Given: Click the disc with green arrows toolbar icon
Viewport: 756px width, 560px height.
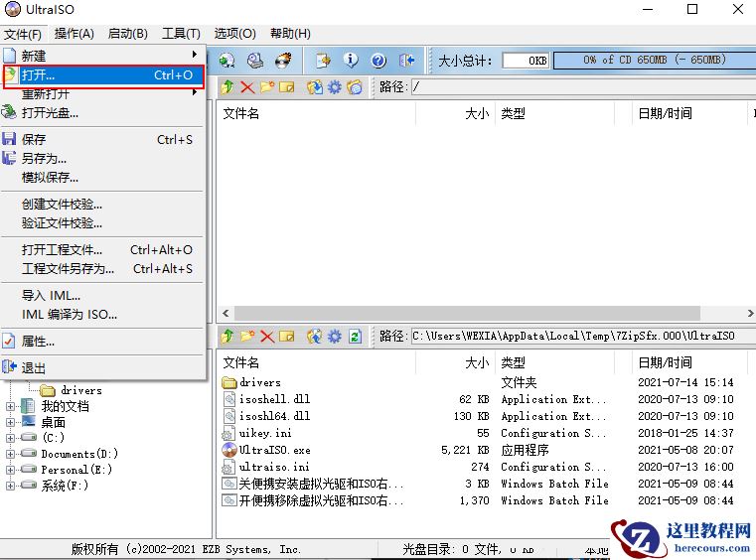Looking at the screenshot, I should coord(227,61).
